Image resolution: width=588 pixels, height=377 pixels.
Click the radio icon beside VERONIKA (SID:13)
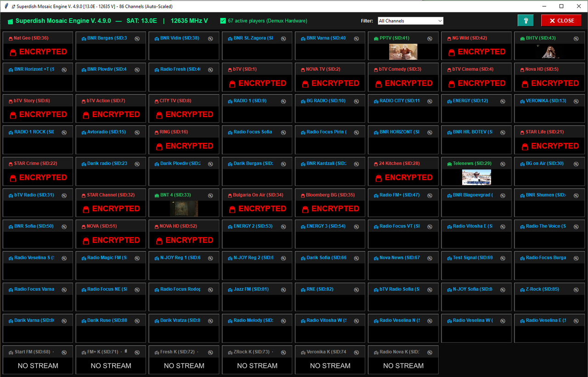click(522, 101)
